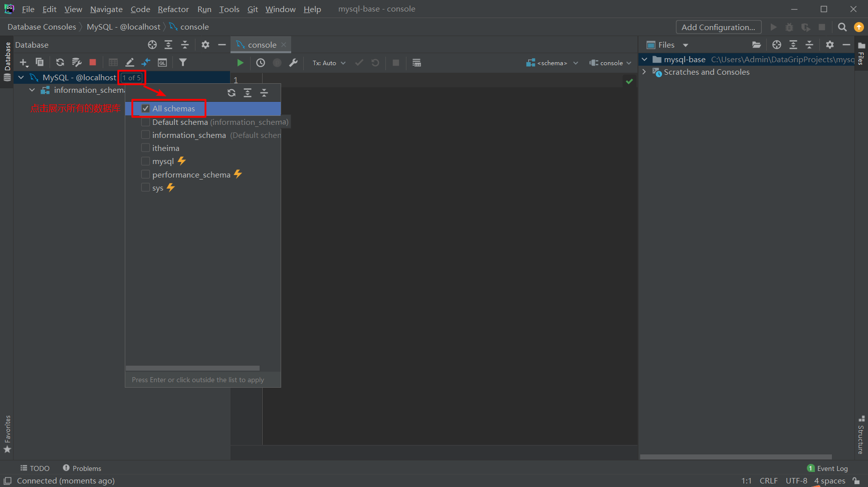This screenshot has width=868, height=487.
Task: Uncheck the All schemas checkbox
Action: coord(145,108)
